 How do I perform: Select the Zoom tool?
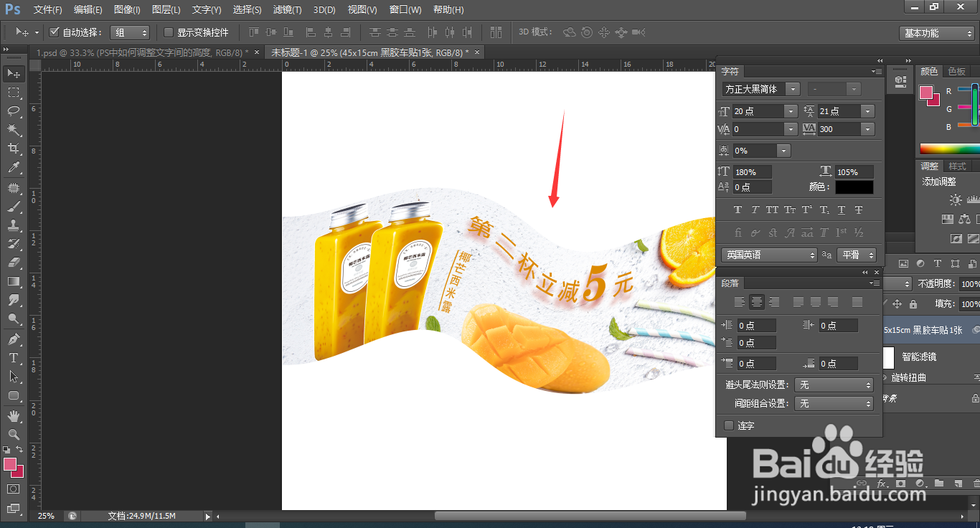point(13,434)
